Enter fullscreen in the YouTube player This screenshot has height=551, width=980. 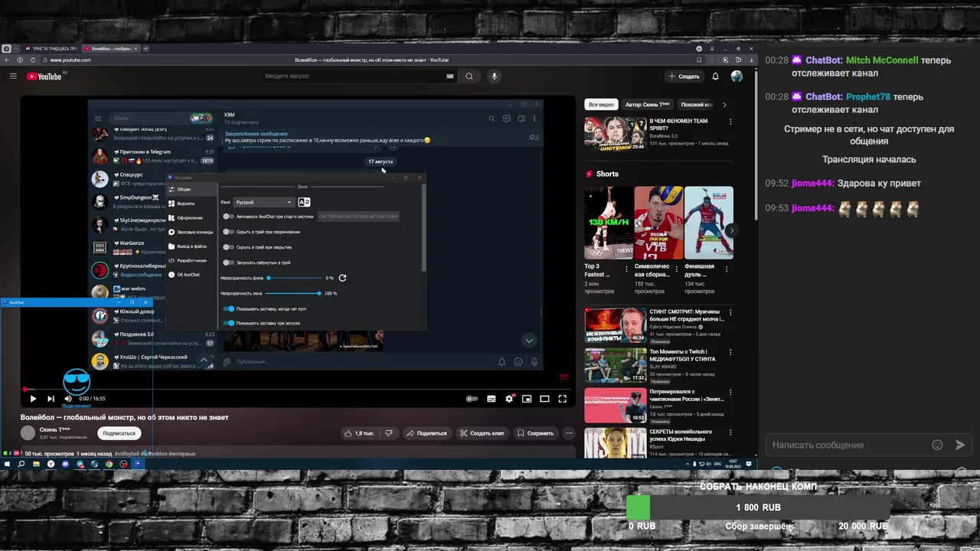(x=562, y=399)
